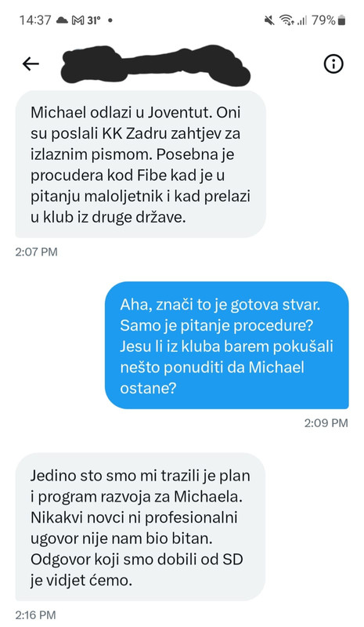Tap the 'ostane?' line in blue bubble
Image resolution: width=364 pixels, height=627 pixels.
click(148, 388)
